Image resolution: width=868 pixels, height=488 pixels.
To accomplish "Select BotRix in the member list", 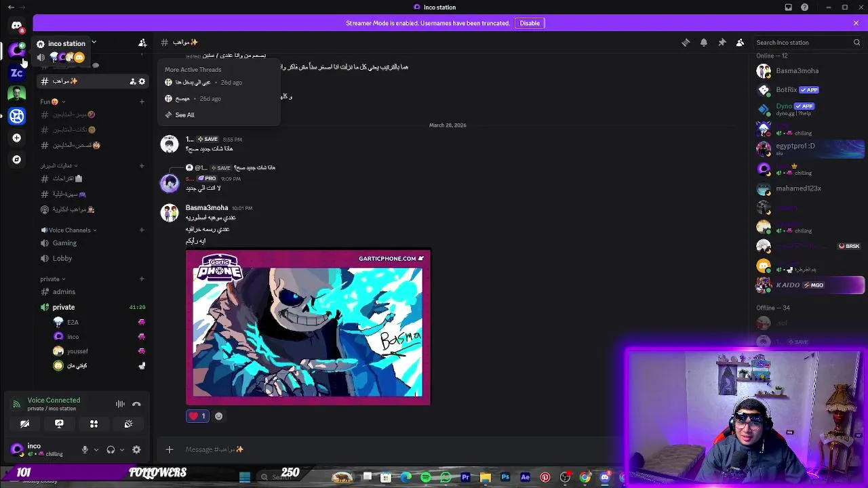I will coord(810,89).
